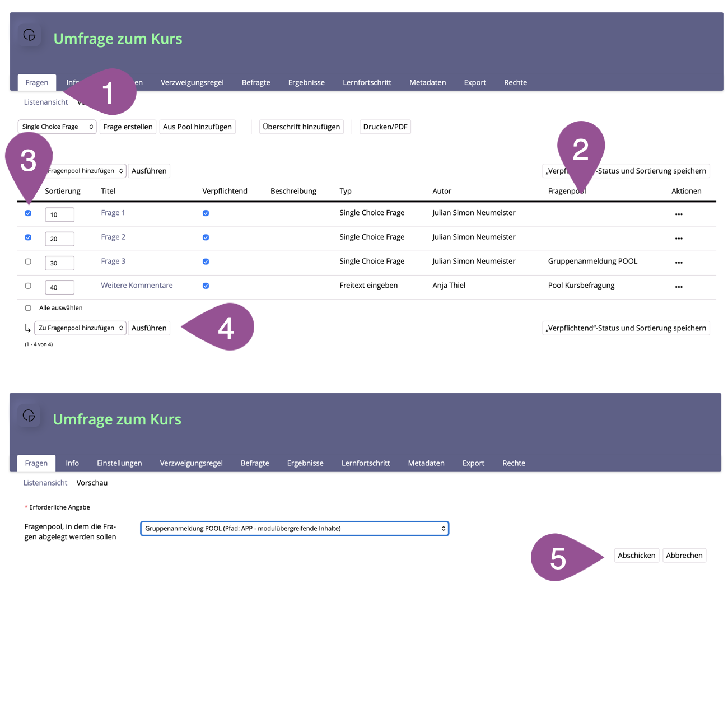Open the Gruppenanmeldung POOL selection dropdown
Screen dimensions: 728x728
click(295, 529)
